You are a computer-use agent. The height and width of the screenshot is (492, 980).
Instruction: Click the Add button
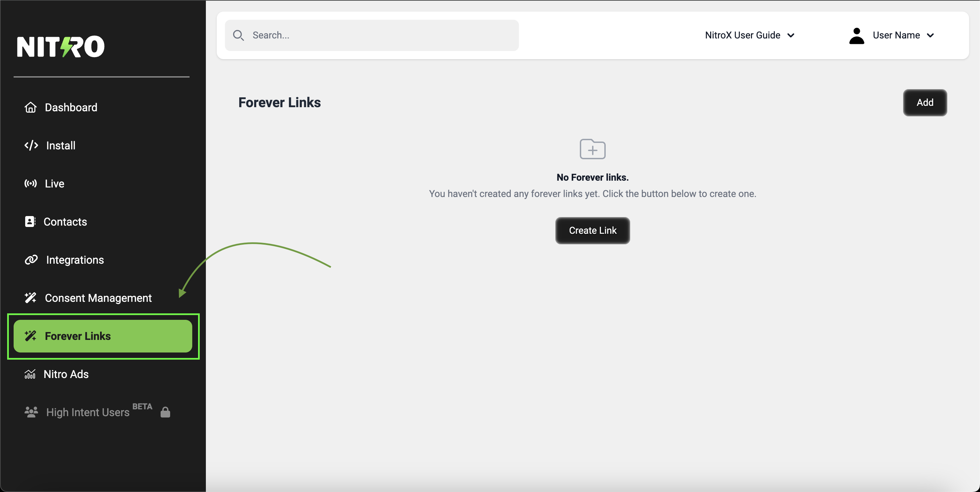coord(925,103)
